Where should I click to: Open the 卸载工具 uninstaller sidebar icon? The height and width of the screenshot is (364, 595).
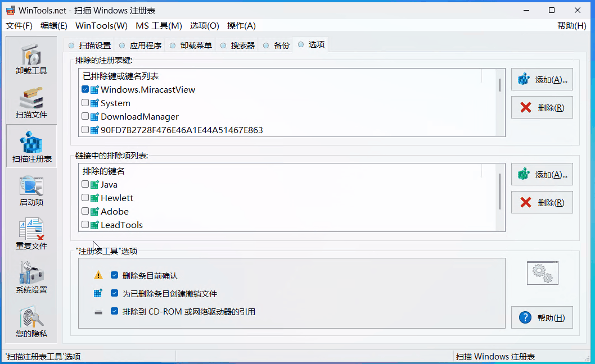click(31, 59)
